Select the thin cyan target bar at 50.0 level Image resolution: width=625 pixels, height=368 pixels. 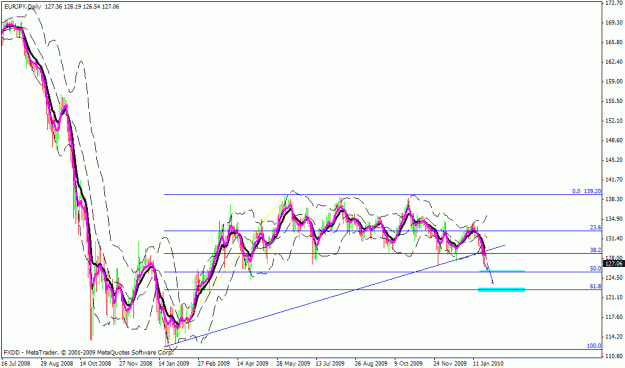pos(502,271)
